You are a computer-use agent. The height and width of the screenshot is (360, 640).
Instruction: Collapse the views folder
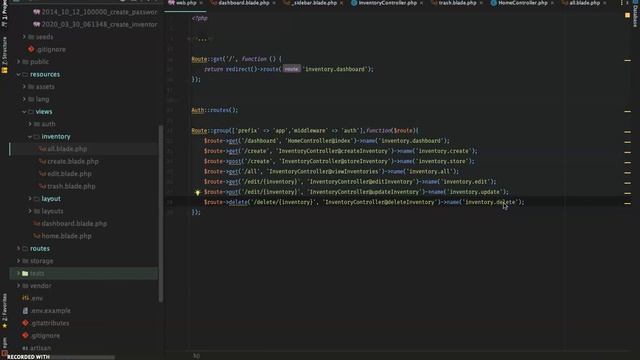click(x=24, y=111)
